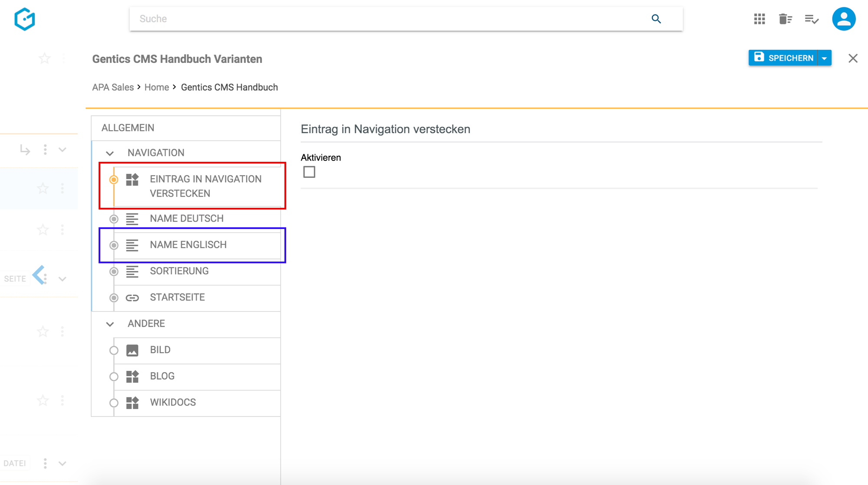
Task: Click link icon beside Startseite
Action: [x=132, y=298]
